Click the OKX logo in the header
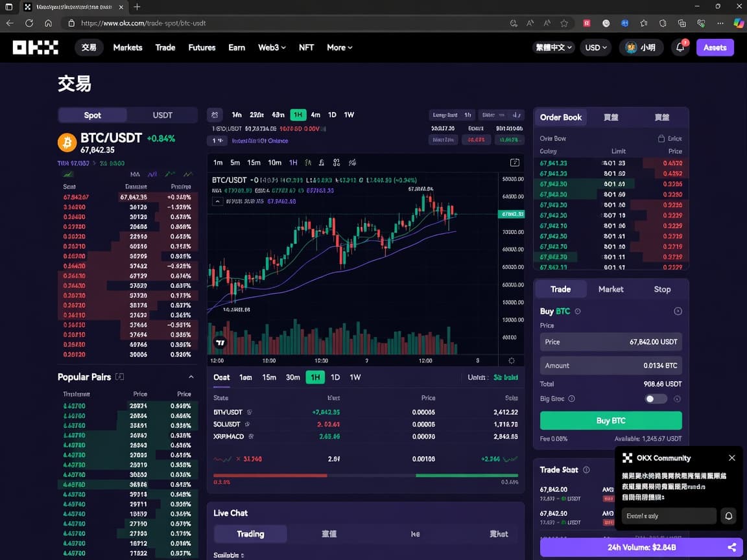 (x=36, y=47)
